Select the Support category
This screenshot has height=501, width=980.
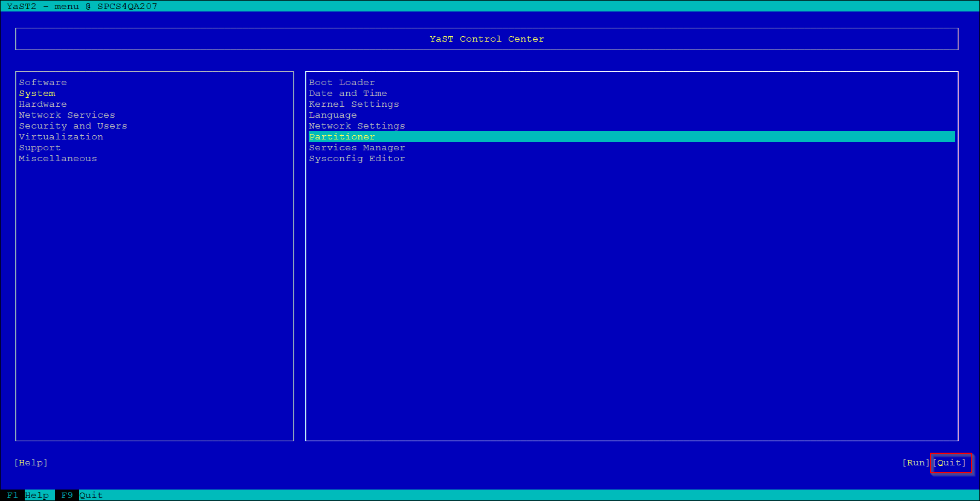40,148
